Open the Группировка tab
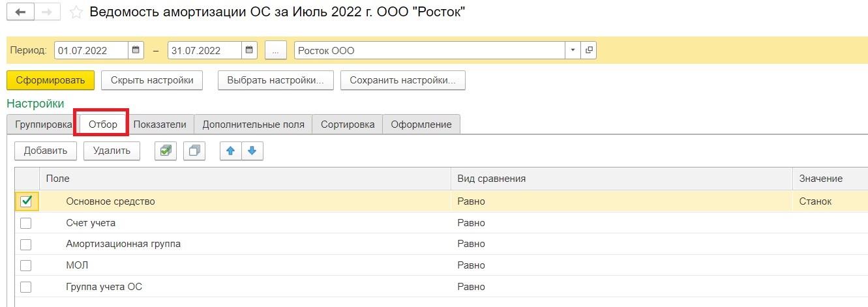 [44, 124]
